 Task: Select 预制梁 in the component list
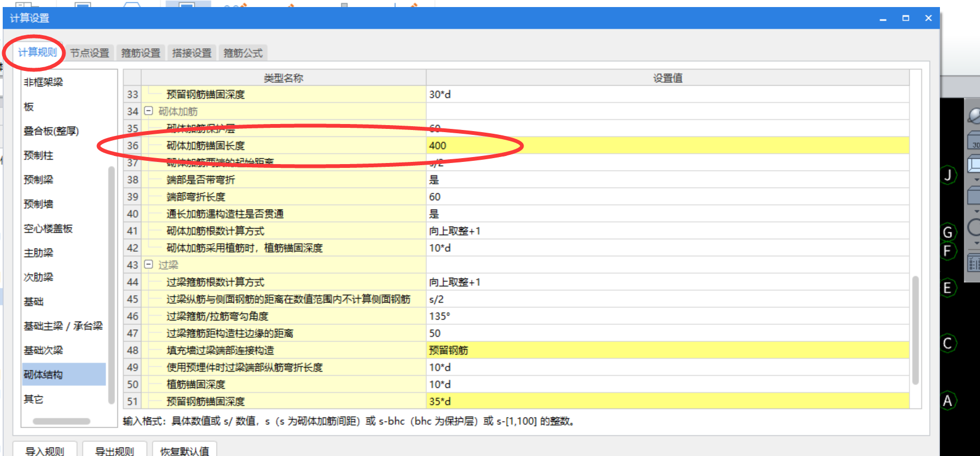pyautogui.click(x=38, y=180)
